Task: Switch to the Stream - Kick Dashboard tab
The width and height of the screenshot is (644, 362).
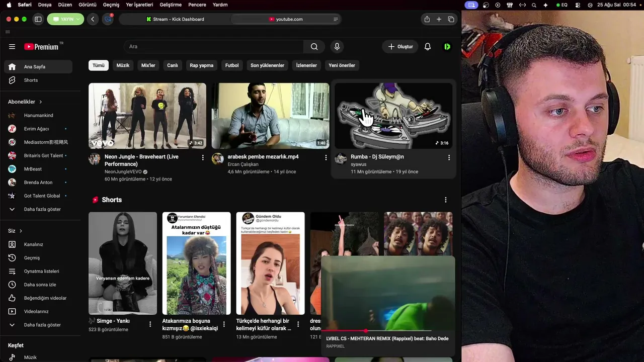Action: 175,19
